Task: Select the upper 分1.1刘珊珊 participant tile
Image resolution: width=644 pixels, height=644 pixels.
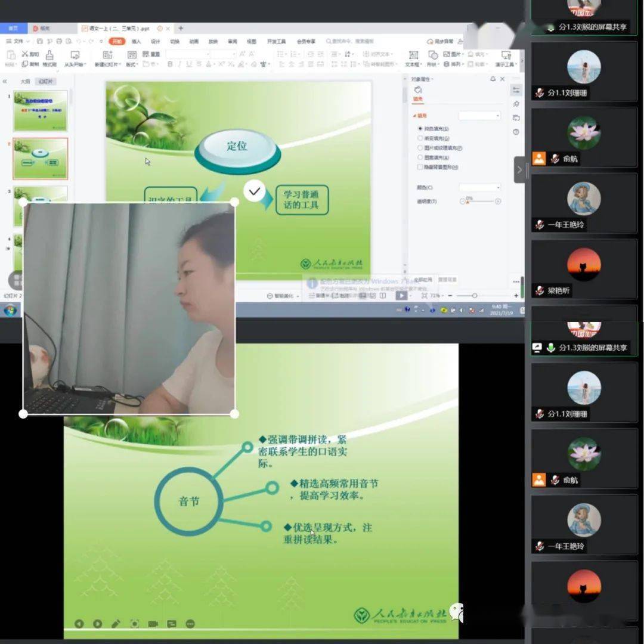Action: click(584, 72)
